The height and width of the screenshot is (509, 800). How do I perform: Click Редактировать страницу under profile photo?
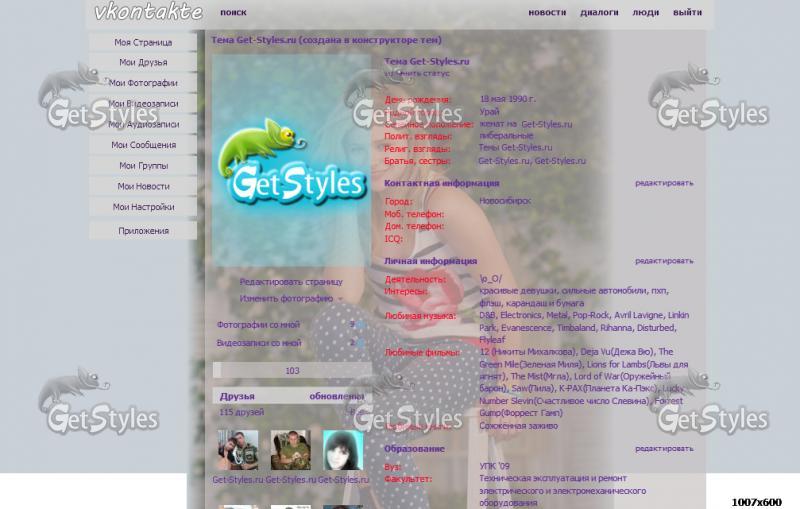point(290,282)
